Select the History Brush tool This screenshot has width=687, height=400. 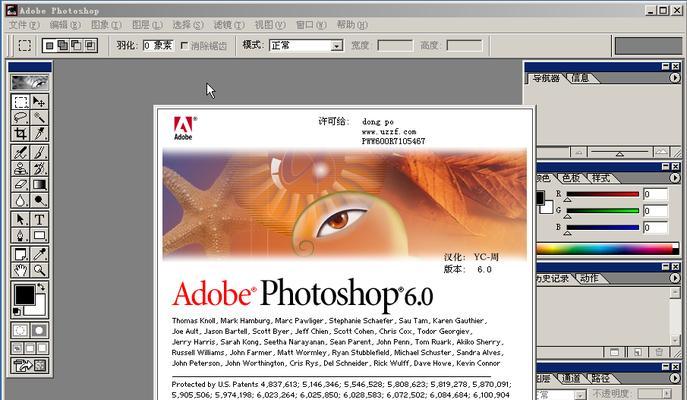39,168
